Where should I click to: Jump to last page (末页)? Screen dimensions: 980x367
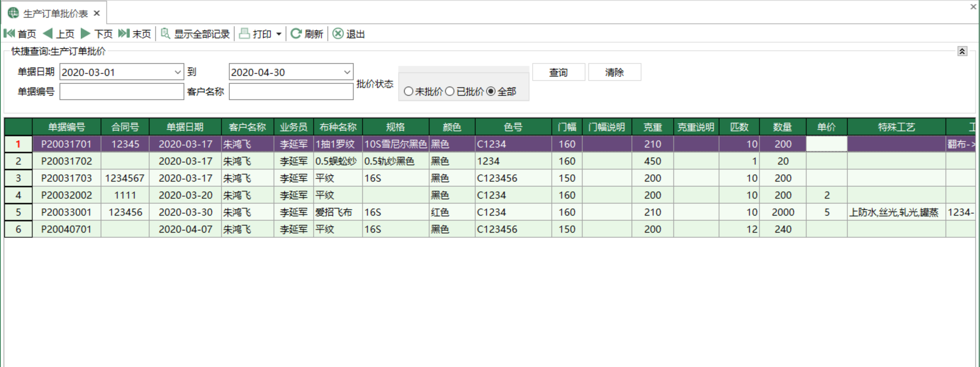click(135, 34)
